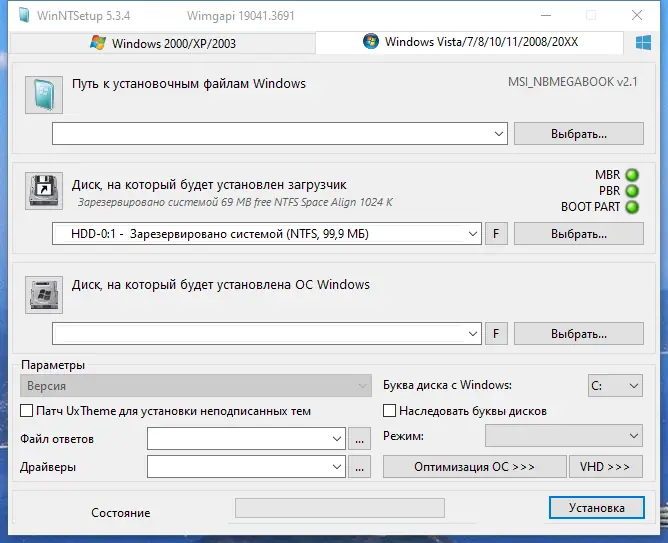Click the Wimgapi 19041.3691 title text
Viewport: 668px width, 543px height.
pos(241,16)
